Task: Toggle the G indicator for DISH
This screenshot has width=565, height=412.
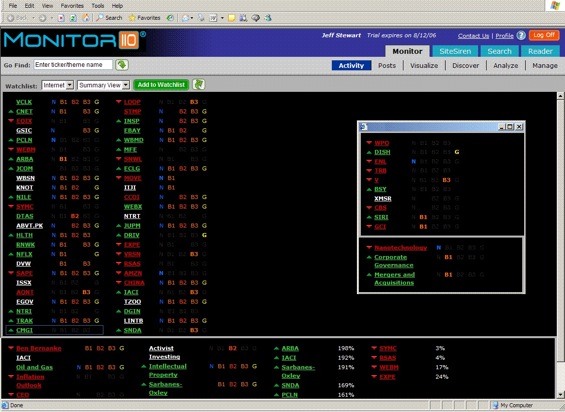Action: 457,152
